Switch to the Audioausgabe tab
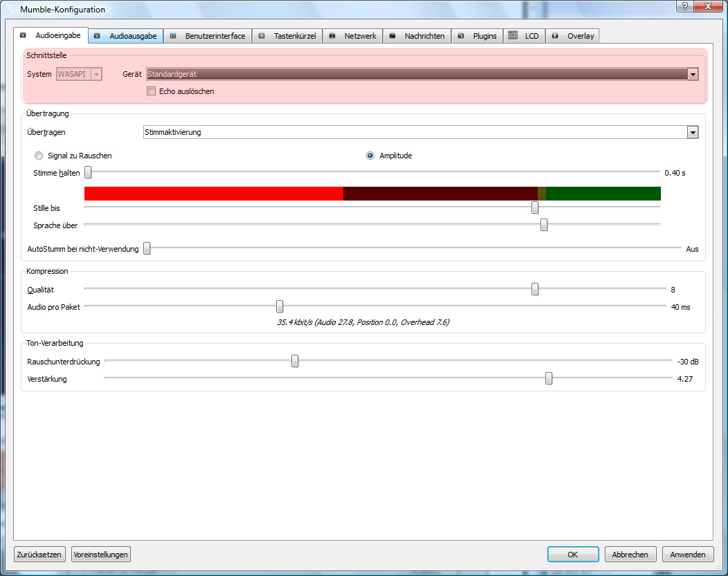 (126, 36)
